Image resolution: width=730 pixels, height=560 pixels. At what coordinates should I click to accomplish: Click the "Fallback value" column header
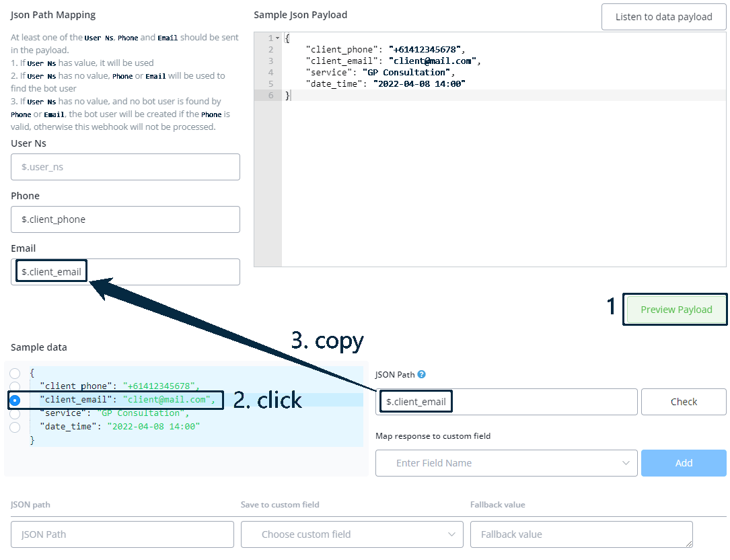(498, 505)
